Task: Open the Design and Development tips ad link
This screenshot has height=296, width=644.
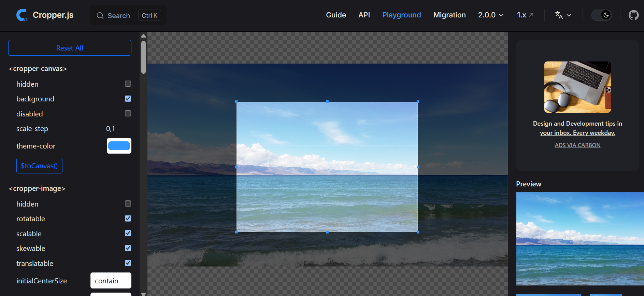Action: click(577, 128)
